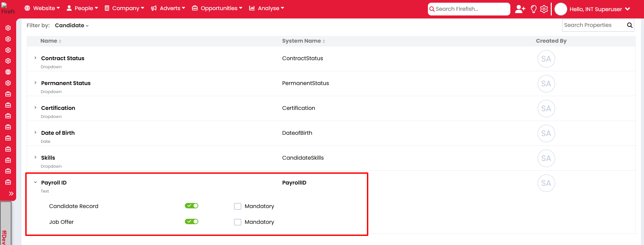Expand the left sidebar with double chevron

pos(11,194)
